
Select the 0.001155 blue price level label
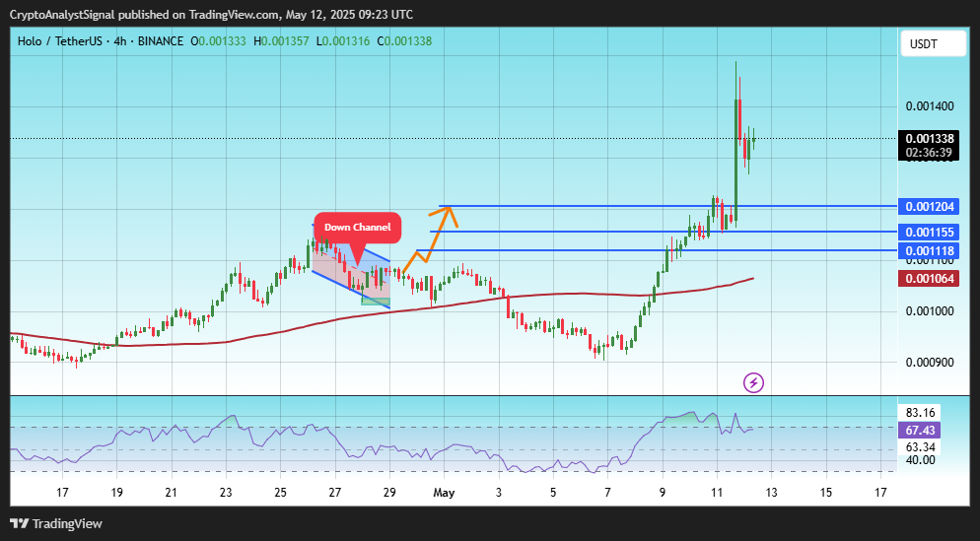pyautogui.click(x=930, y=232)
